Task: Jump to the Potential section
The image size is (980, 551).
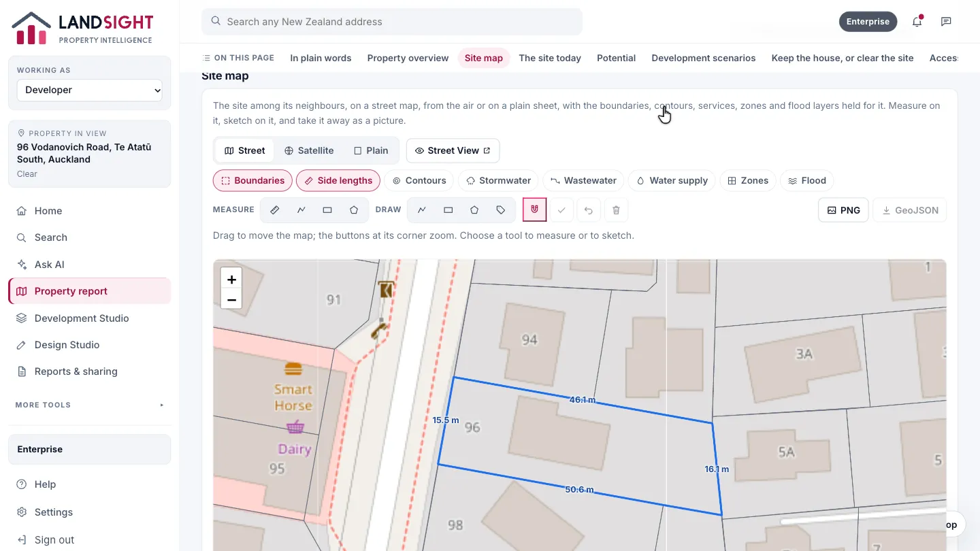Action: [x=616, y=58]
